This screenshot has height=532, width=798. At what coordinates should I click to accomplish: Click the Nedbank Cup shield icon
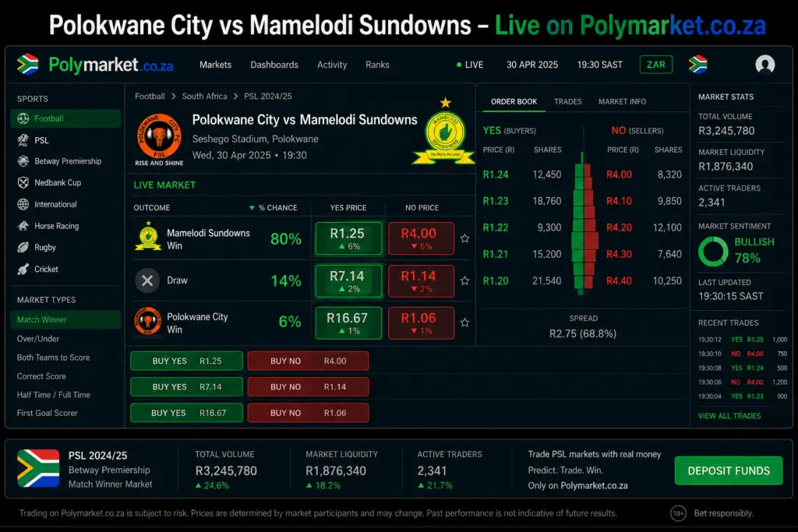pos(23,182)
